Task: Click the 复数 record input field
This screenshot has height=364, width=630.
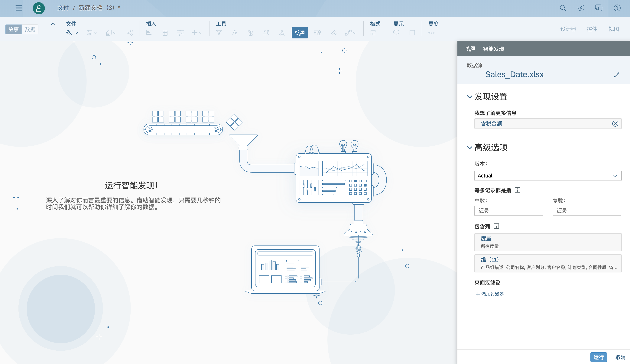Action: coord(587,211)
